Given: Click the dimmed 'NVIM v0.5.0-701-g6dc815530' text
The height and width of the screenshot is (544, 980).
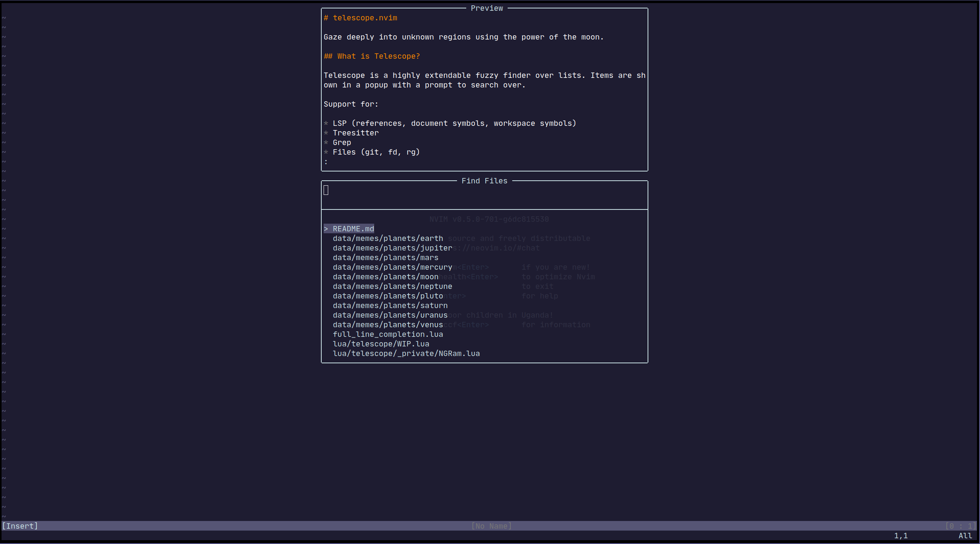Looking at the screenshot, I should coord(489,219).
